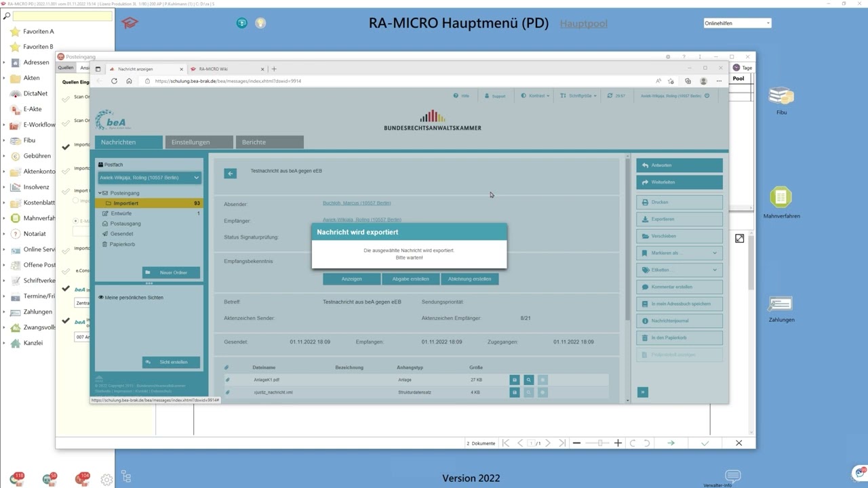Click the Neuer Ordner button
868x488 pixels.
tap(171, 272)
